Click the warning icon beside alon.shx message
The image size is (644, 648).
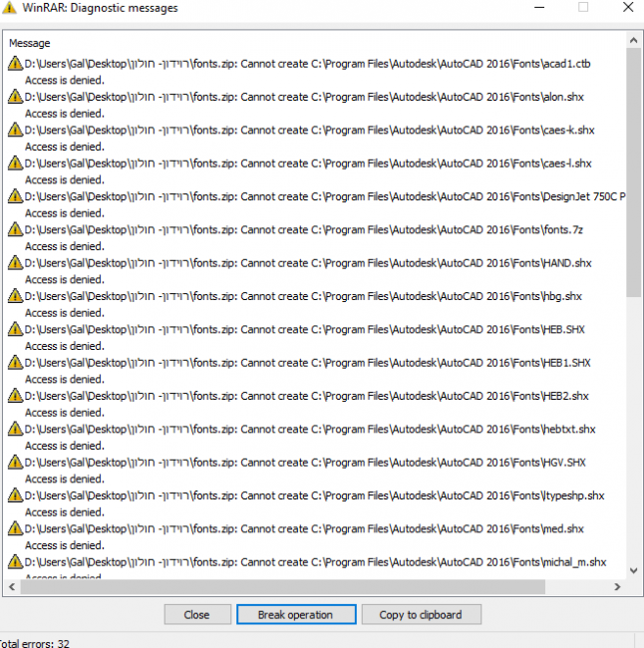15,97
